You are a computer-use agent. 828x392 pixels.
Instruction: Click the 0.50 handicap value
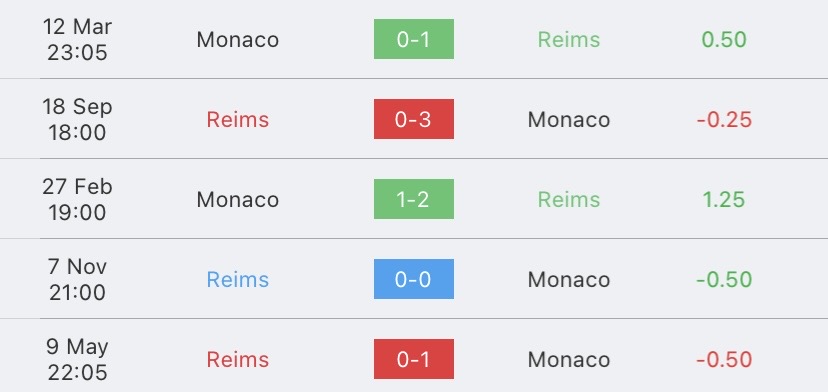[724, 40]
